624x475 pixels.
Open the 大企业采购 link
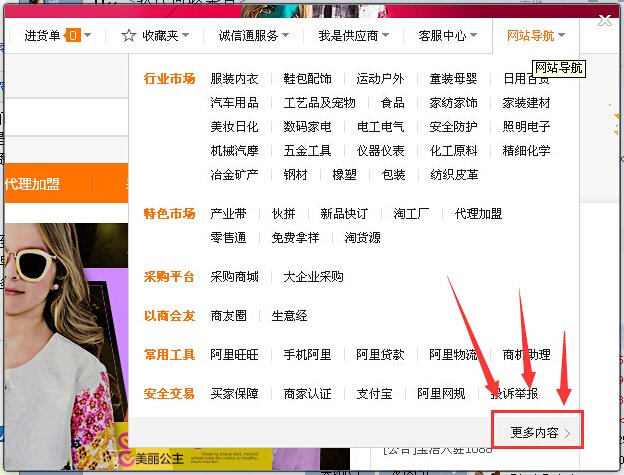point(313,276)
